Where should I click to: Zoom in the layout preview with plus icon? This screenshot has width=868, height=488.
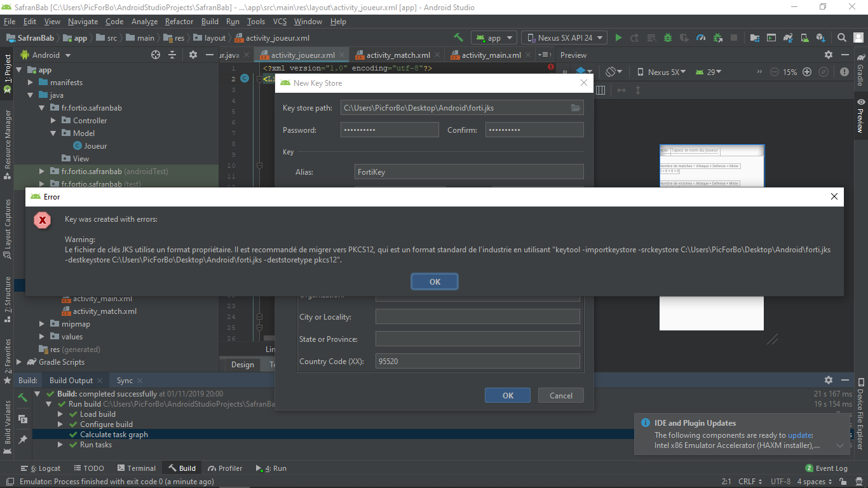807,72
